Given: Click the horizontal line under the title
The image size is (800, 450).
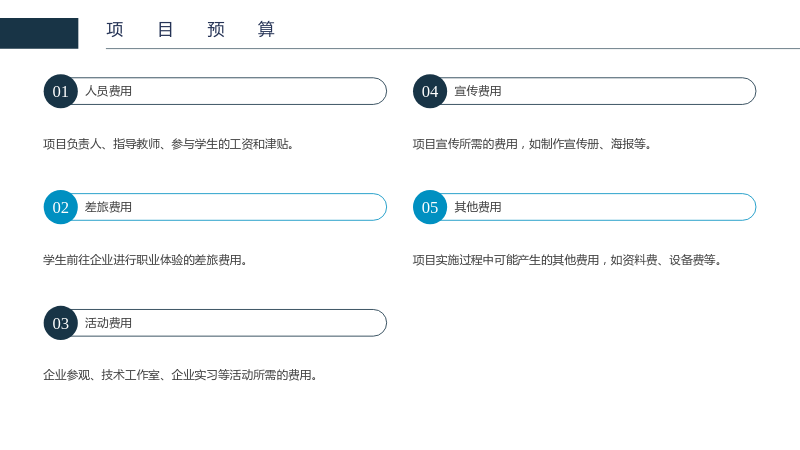Looking at the screenshot, I should (453, 48).
